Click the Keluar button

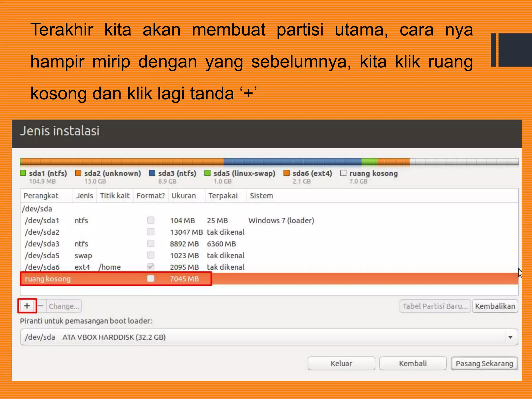click(341, 363)
